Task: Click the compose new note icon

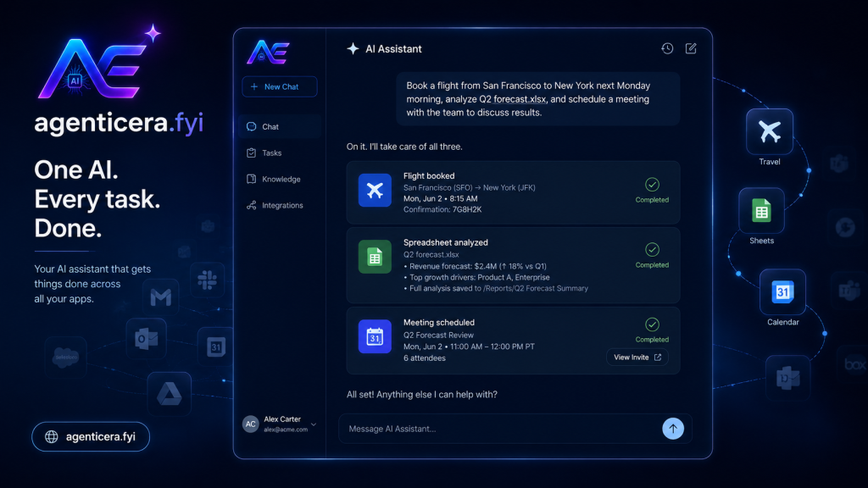Action: coord(691,48)
